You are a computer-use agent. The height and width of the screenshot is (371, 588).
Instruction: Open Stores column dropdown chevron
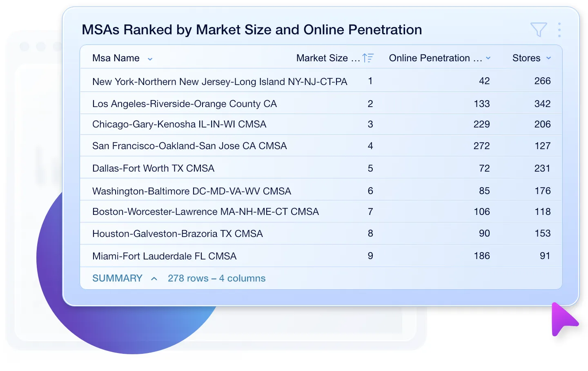click(548, 58)
